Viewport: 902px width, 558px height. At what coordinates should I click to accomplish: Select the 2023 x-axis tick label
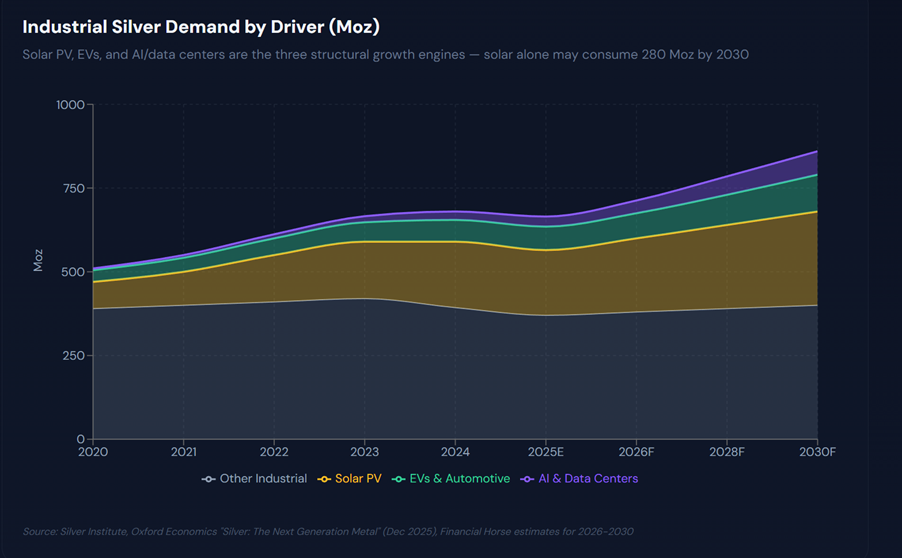(364, 452)
